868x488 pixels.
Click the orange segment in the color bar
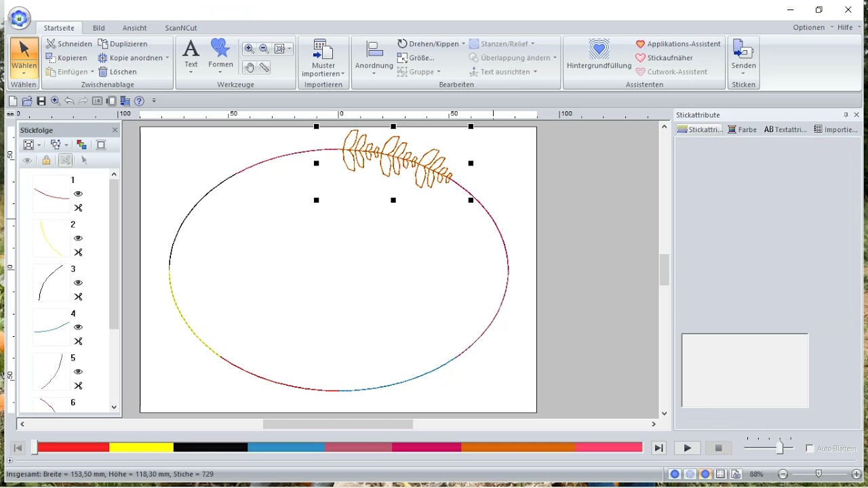pyautogui.click(x=518, y=447)
